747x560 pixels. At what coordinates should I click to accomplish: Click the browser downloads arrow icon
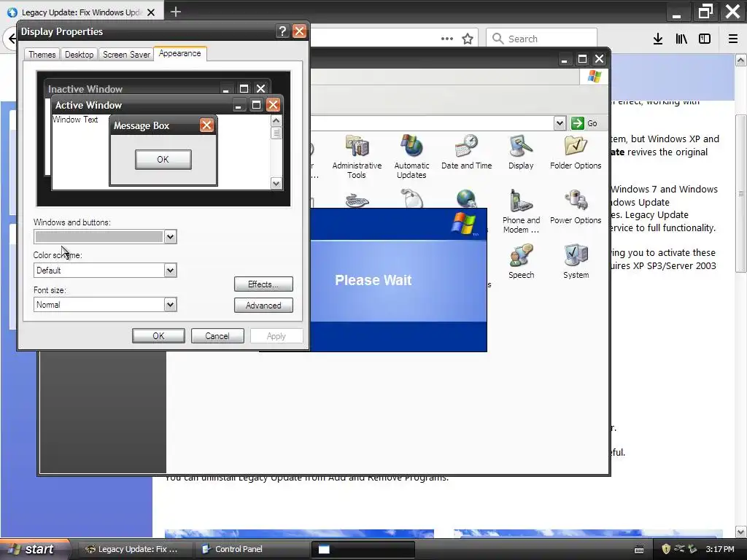tap(658, 39)
